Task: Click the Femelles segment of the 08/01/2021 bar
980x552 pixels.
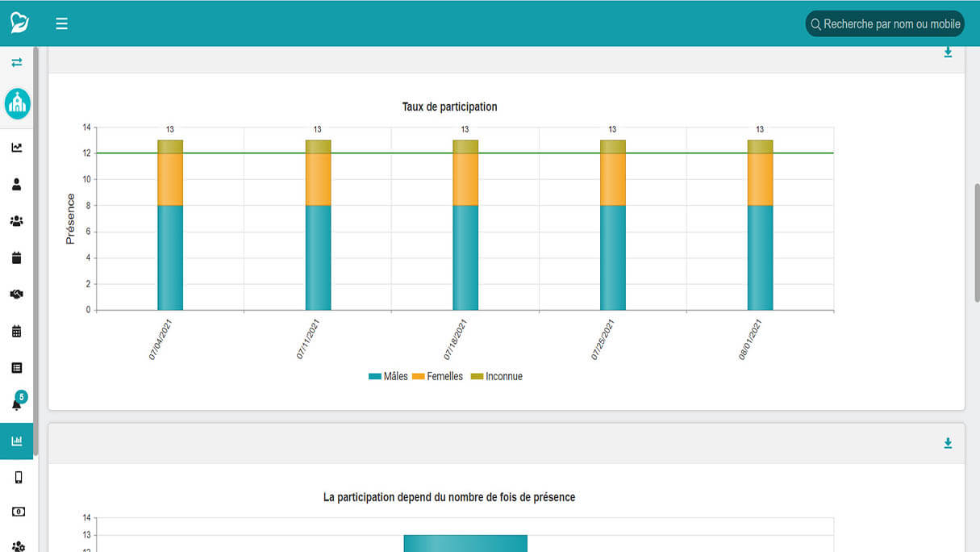Action: [x=761, y=179]
